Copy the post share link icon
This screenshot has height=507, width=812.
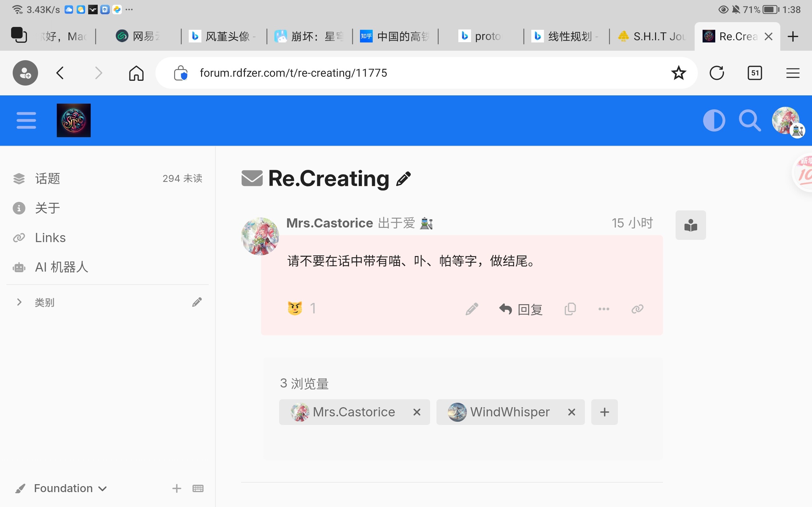(x=637, y=309)
